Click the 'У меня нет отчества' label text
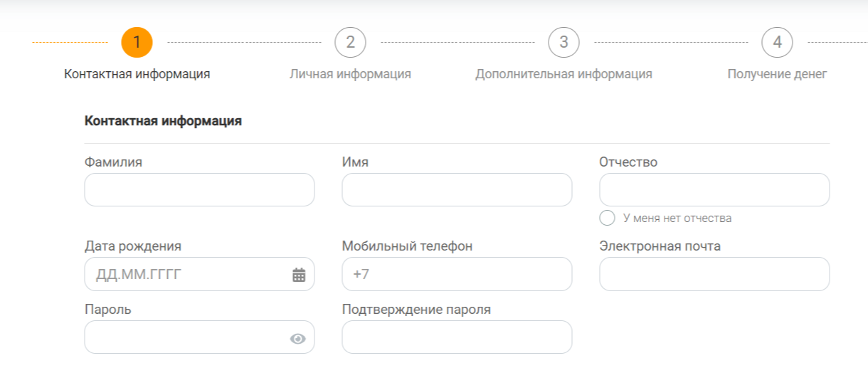This screenshot has width=868, height=368. (677, 219)
